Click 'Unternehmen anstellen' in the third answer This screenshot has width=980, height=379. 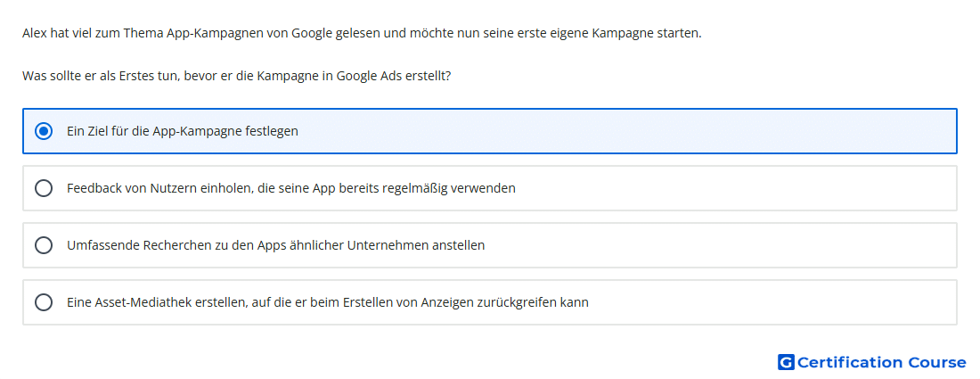pyautogui.click(x=421, y=245)
